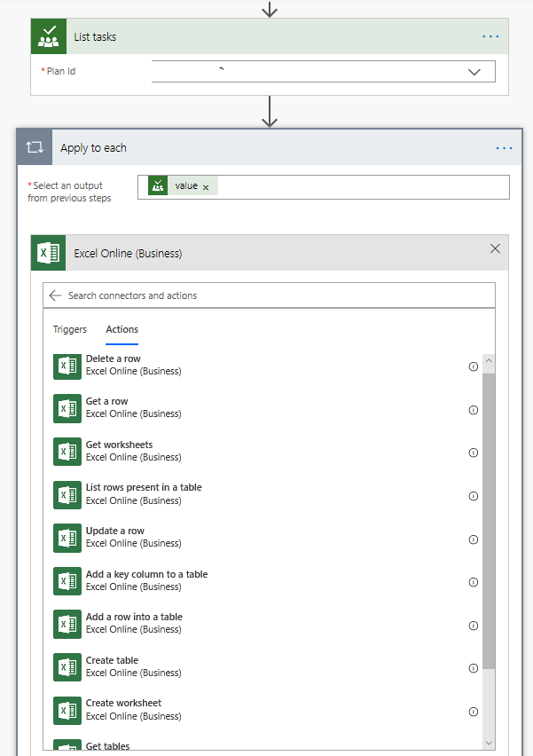Image resolution: width=533 pixels, height=756 pixels.
Task: Show info for List rows present
Action: (x=474, y=496)
